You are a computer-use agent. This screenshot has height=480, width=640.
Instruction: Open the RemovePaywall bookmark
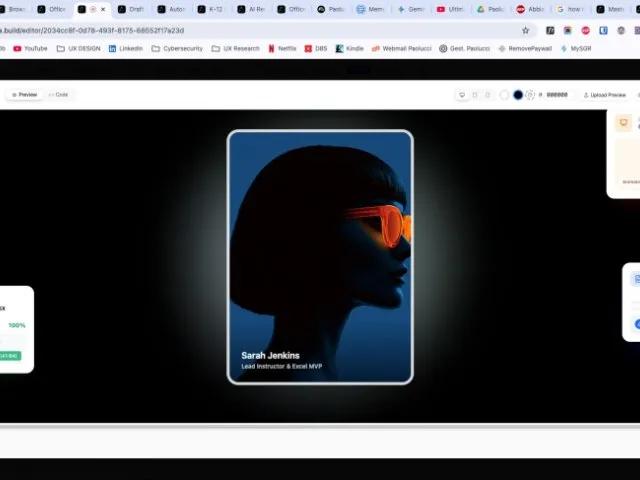pyautogui.click(x=525, y=49)
